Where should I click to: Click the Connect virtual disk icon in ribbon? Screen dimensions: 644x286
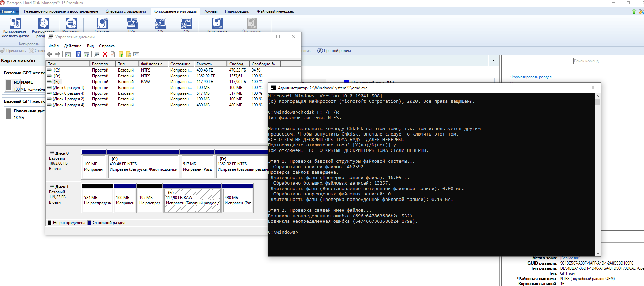pos(217,23)
